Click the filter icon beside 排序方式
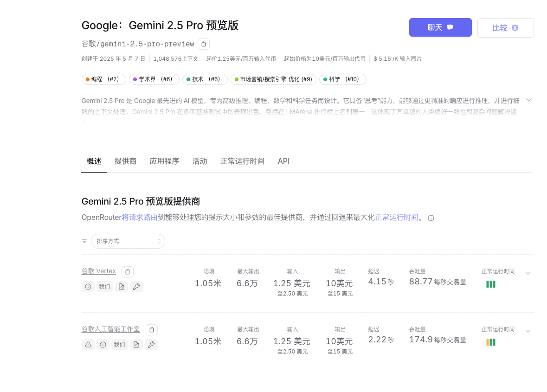Viewport: 547px width, 392px height. 84,241
